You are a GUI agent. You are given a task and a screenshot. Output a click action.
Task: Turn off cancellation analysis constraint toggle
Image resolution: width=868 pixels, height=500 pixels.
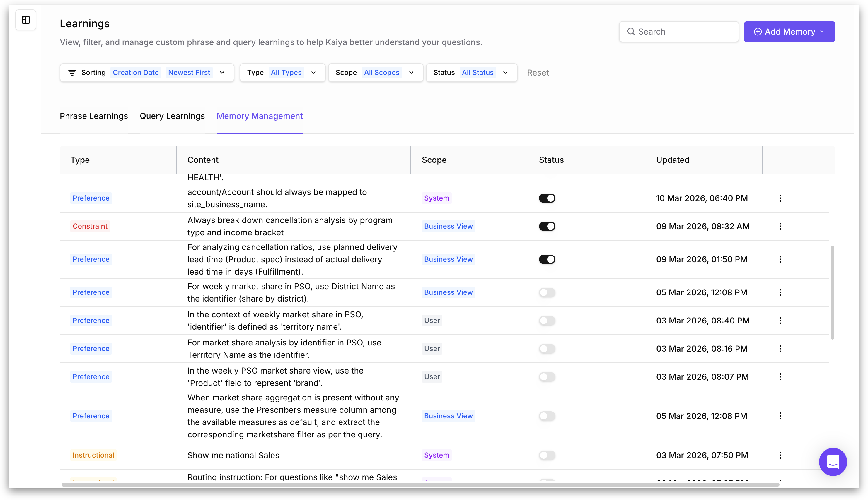[547, 226]
